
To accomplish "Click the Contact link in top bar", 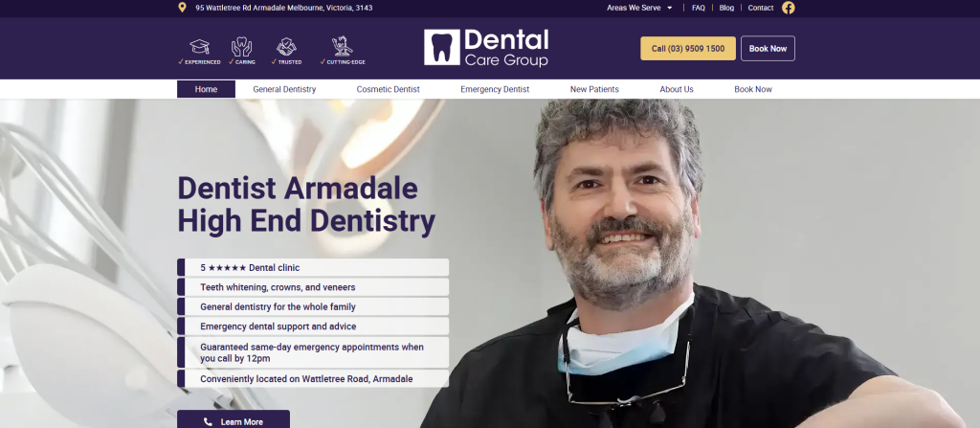I will [761, 8].
